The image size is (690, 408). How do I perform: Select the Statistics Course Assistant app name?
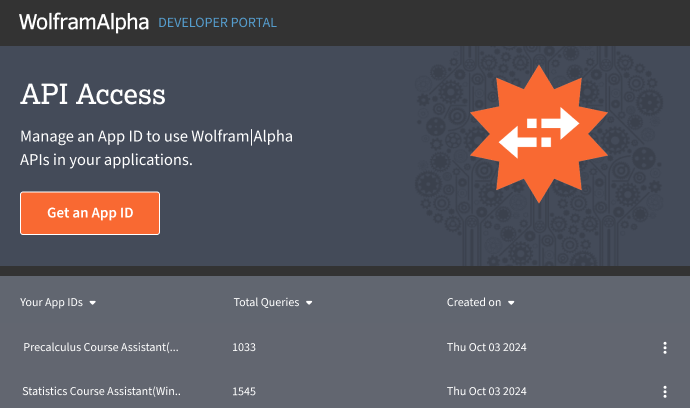[101, 392]
